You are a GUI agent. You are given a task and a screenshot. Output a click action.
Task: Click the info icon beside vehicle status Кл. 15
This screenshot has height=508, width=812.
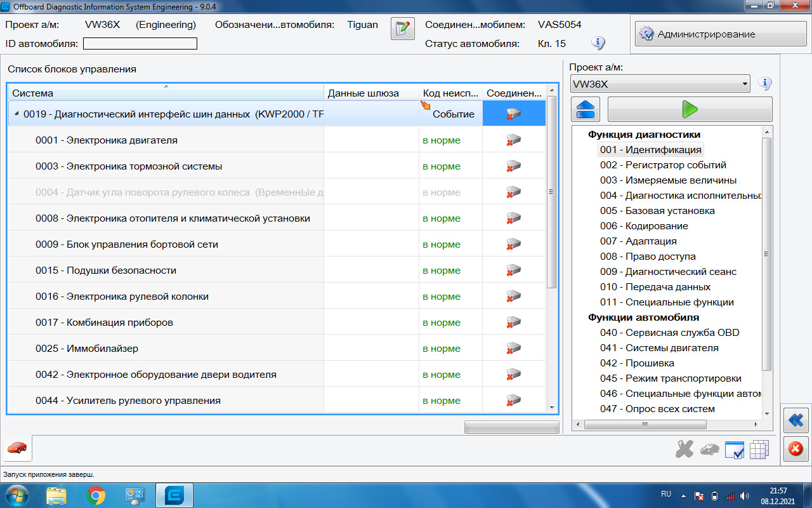coord(598,43)
